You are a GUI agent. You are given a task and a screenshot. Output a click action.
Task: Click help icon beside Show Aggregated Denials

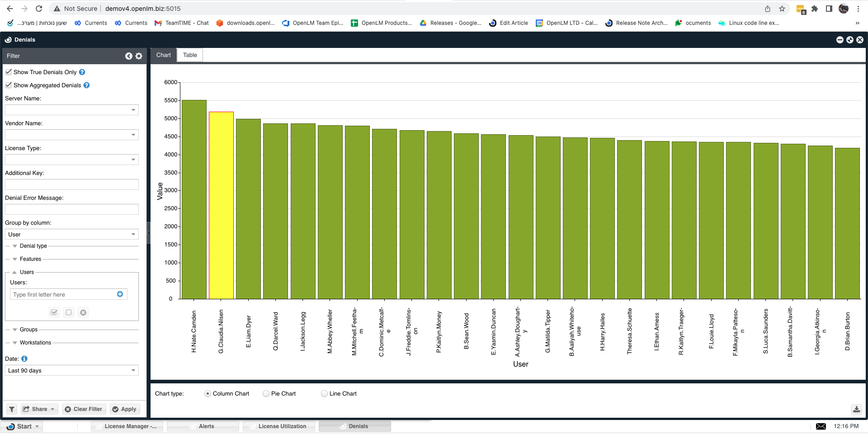click(87, 85)
